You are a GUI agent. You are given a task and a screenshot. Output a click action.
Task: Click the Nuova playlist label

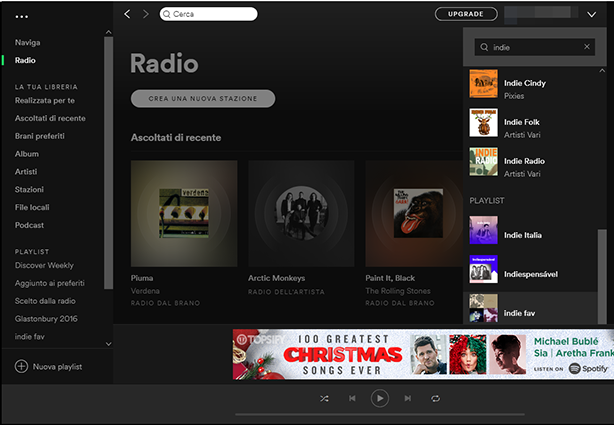click(x=58, y=367)
